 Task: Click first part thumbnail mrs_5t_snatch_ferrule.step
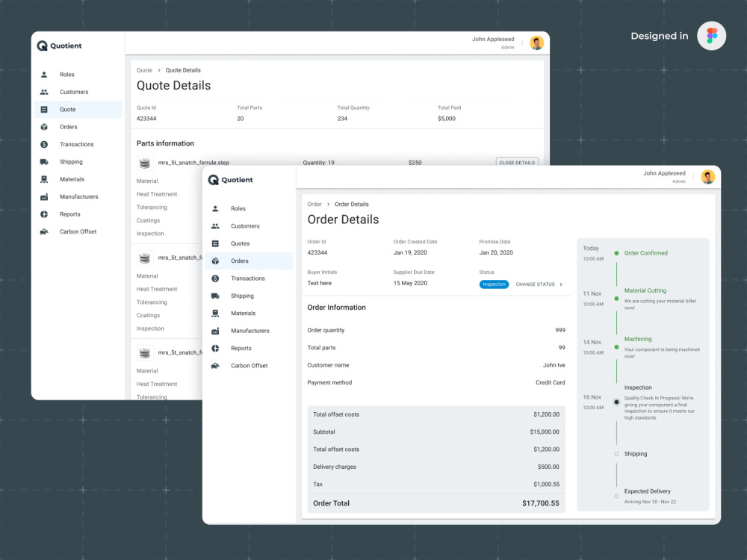[145, 164]
